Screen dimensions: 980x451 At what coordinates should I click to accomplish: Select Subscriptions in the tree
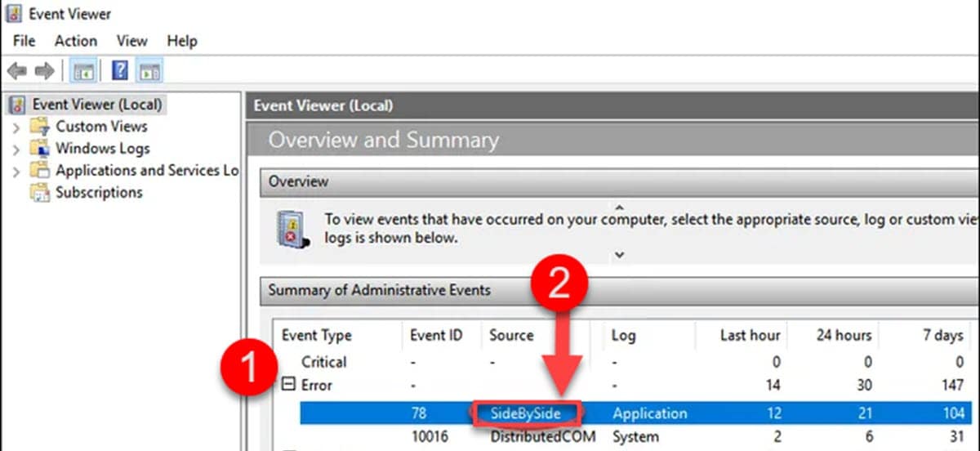(99, 193)
